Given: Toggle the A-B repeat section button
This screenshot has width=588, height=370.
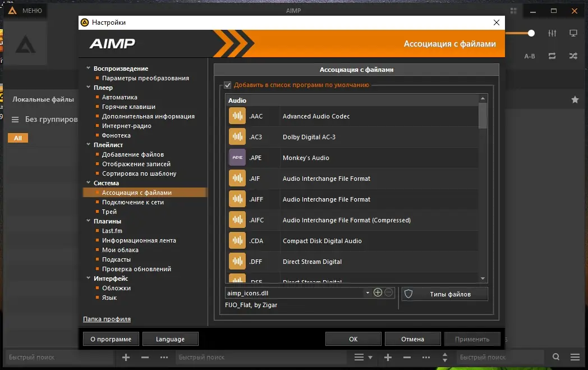Looking at the screenshot, I should click(x=530, y=56).
